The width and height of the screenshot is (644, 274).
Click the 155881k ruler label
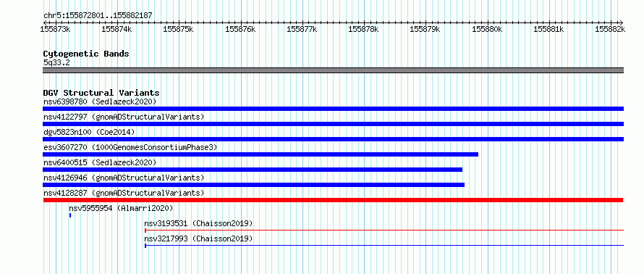[549, 29]
